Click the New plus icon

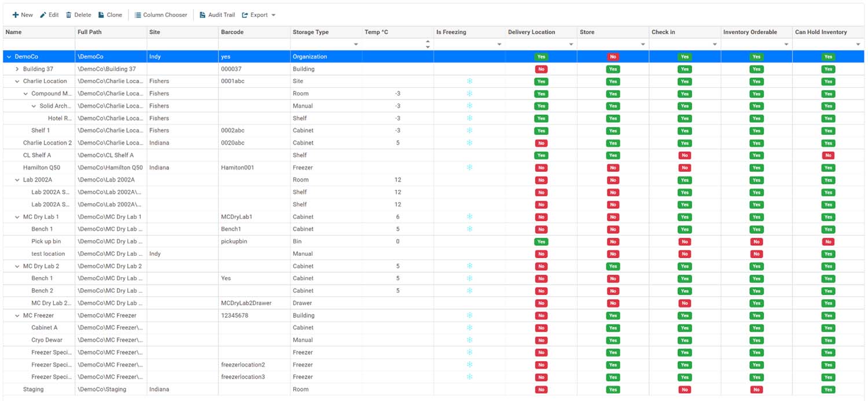(x=16, y=15)
